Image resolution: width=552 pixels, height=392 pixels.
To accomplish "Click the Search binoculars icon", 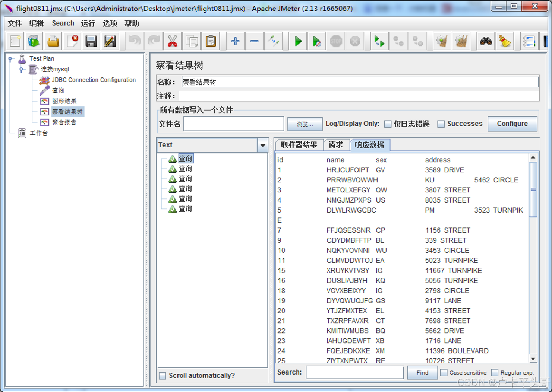I will (x=486, y=41).
